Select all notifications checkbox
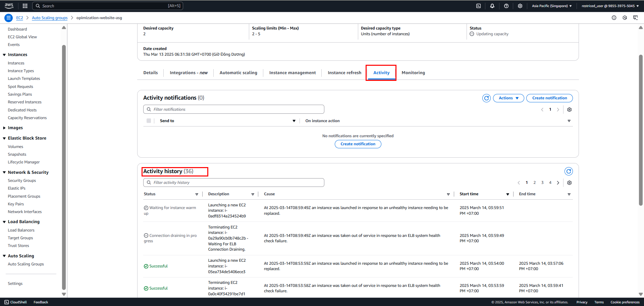Viewport: 644px width, 306px height. [149, 121]
